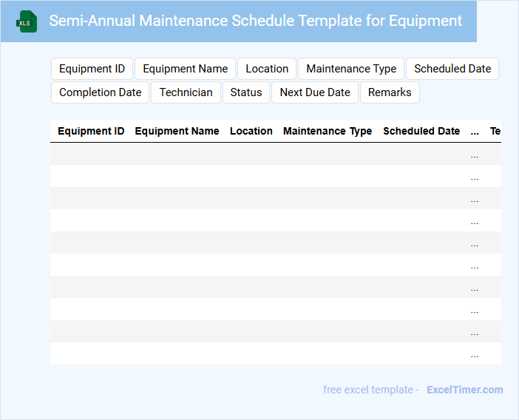Click the ellipsis in the last table row
The image size is (519, 420).
(x=475, y=354)
